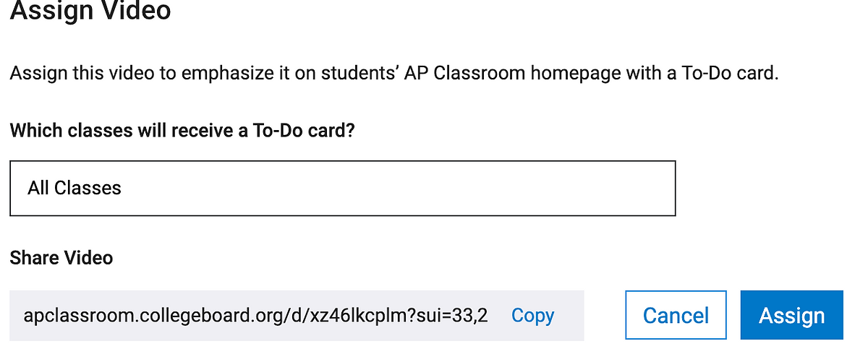Copy the share video link
Image resolution: width=868 pixels, height=354 pixels.
click(532, 315)
